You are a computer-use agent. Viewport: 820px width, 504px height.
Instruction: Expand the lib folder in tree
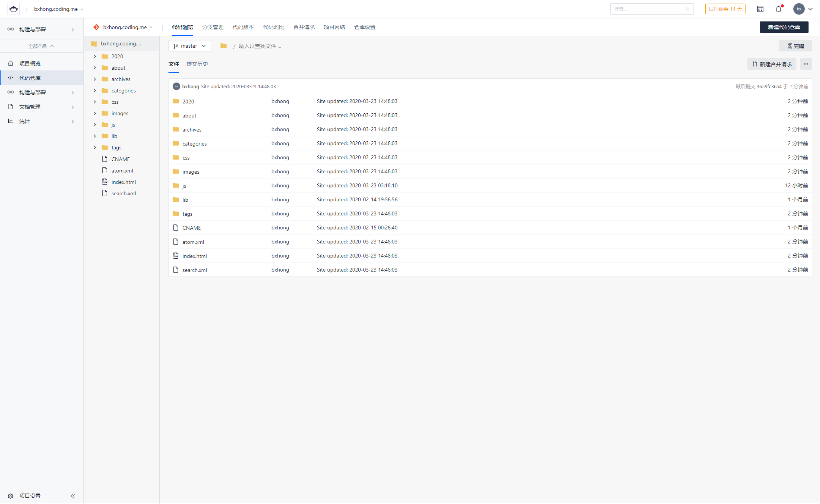95,136
